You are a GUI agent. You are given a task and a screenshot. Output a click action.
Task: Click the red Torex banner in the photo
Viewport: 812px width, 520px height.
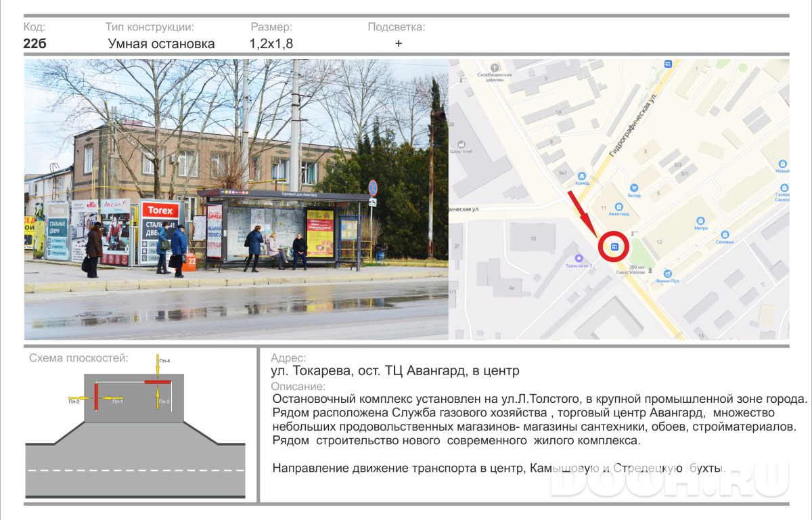point(161,211)
